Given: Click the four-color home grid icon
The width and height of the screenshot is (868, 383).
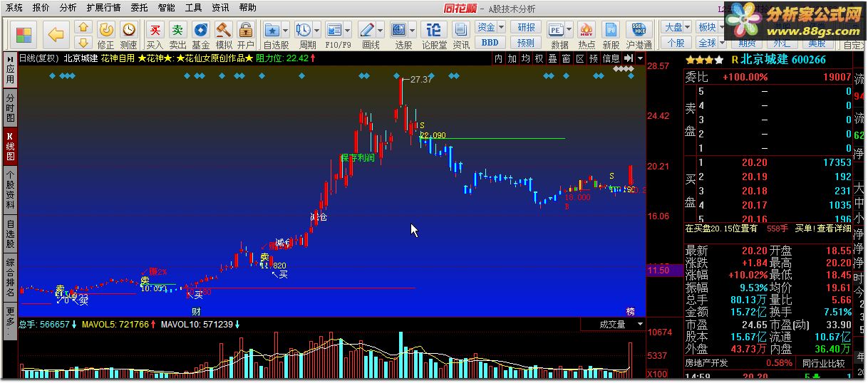Looking at the screenshot, I should click(x=24, y=34).
